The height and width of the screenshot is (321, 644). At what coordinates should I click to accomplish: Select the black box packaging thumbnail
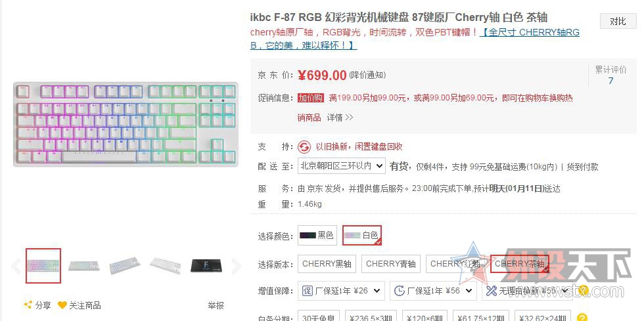[206, 266]
